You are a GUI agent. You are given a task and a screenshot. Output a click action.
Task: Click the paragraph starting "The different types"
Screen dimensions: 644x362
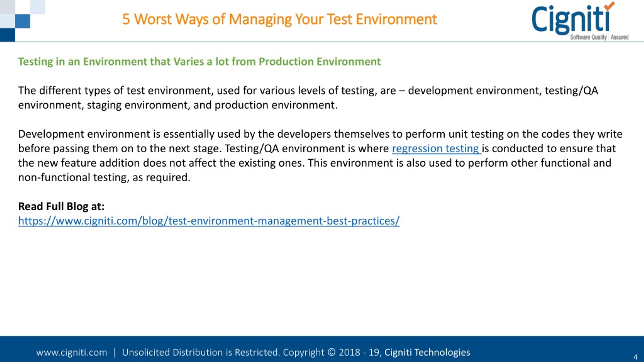308,98
